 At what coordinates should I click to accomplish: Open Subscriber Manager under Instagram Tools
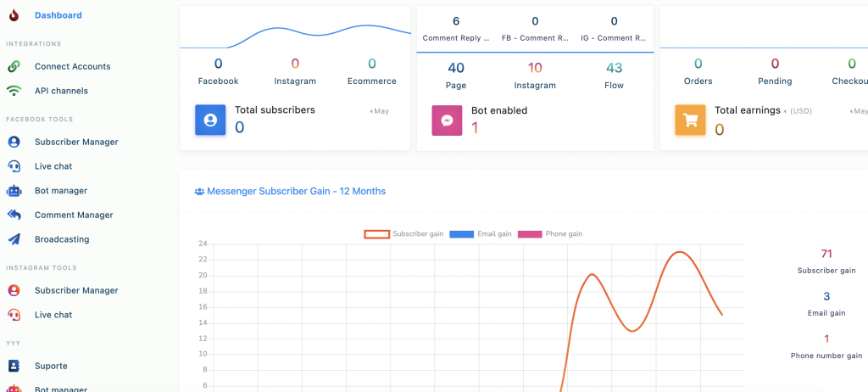point(76,290)
